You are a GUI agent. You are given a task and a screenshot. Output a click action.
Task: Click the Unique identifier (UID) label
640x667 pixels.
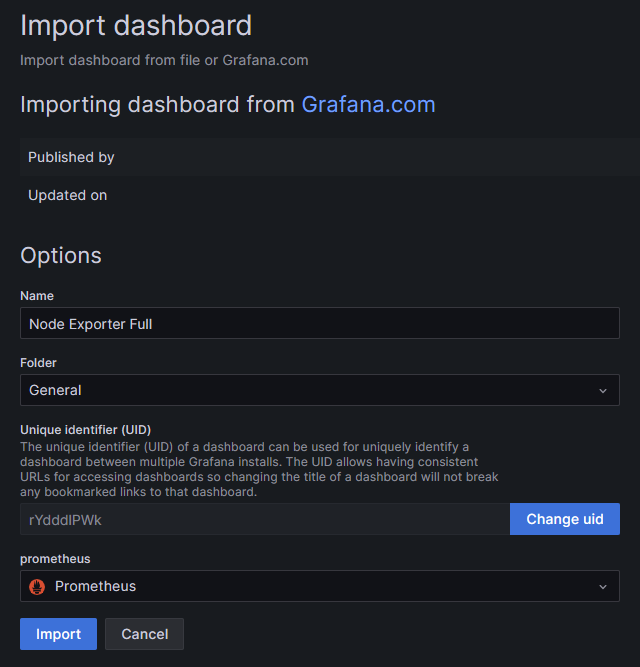pos(85,430)
